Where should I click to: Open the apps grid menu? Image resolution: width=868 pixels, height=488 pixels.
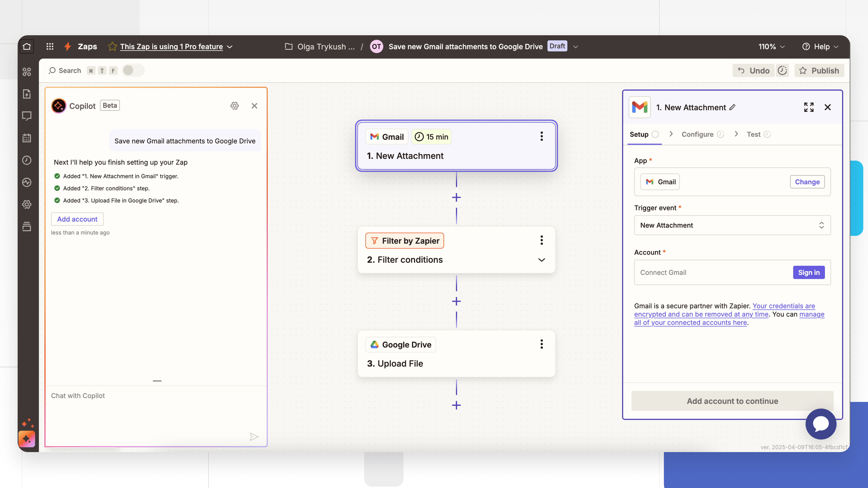click(50, 46)
